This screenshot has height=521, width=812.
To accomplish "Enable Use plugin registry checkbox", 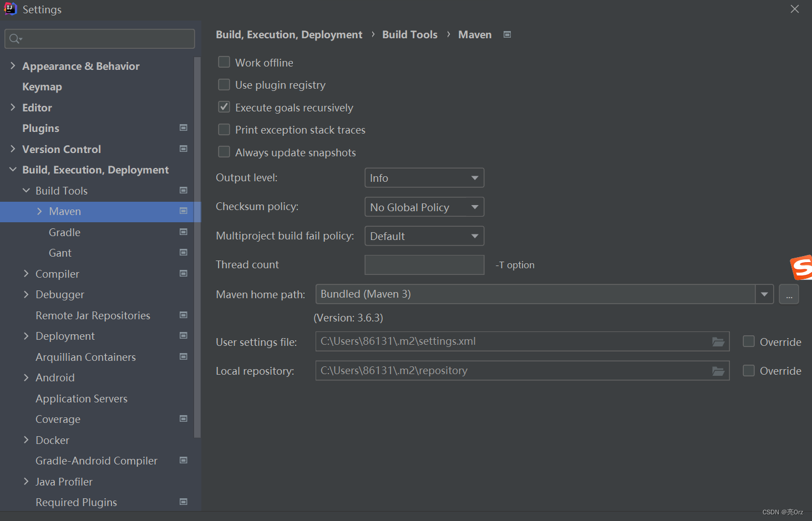I will pos(224,85).
